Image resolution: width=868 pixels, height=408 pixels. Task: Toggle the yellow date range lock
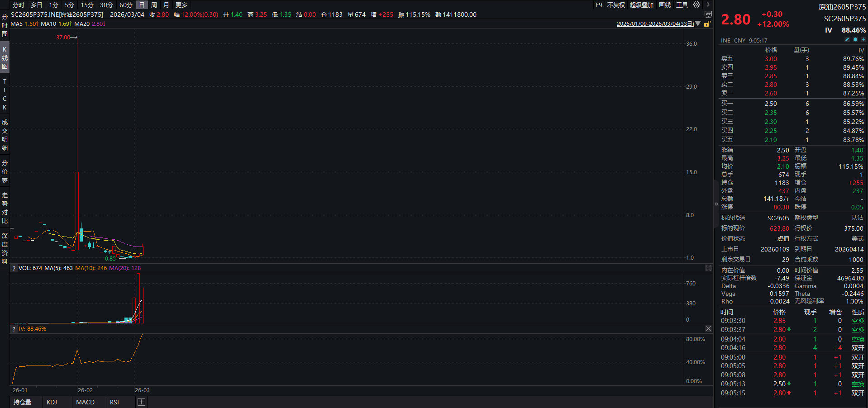tap(707, 24)
